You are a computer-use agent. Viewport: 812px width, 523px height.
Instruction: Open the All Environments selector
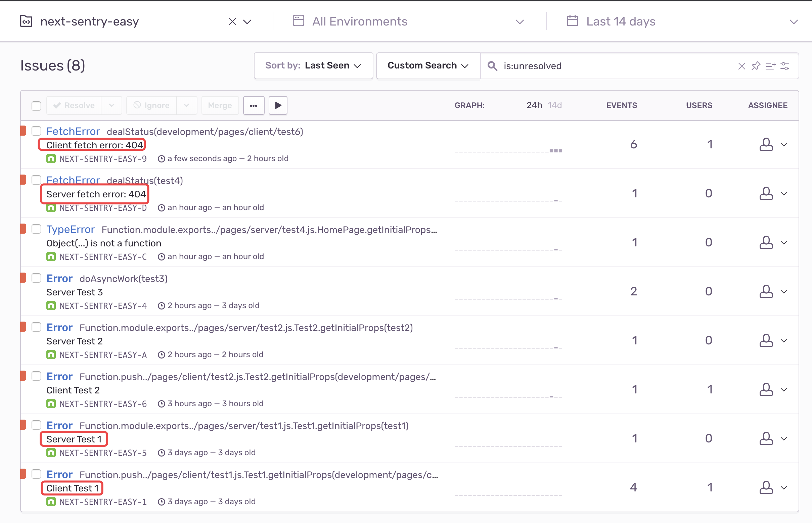click(x=408, y=21)
